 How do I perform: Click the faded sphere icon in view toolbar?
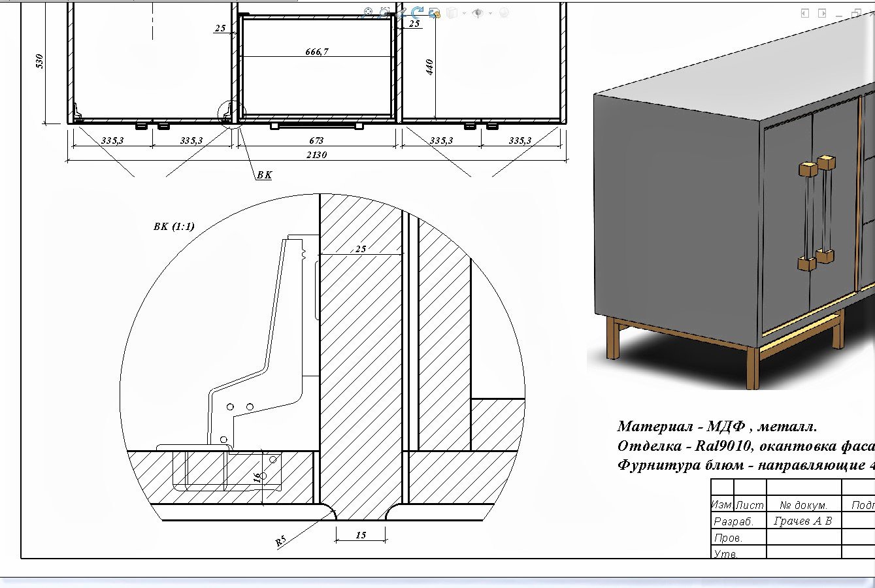click(x=504, y=12)
